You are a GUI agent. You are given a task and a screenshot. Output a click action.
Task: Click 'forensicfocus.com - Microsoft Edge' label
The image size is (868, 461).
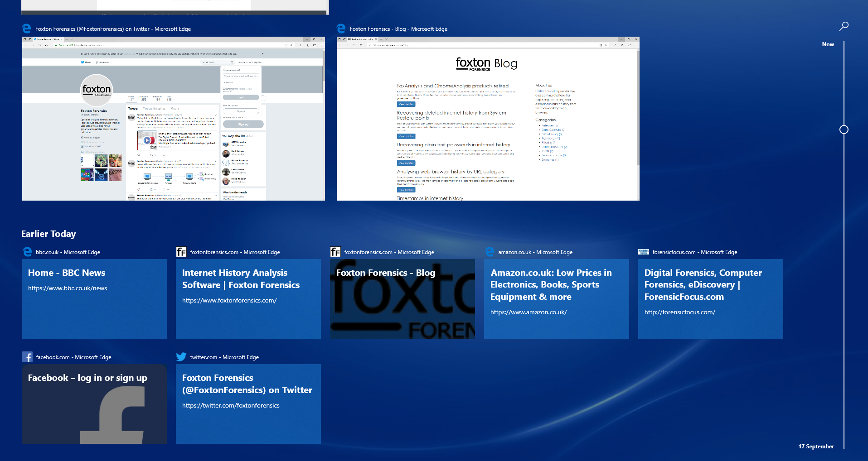[x=695, y=252]
